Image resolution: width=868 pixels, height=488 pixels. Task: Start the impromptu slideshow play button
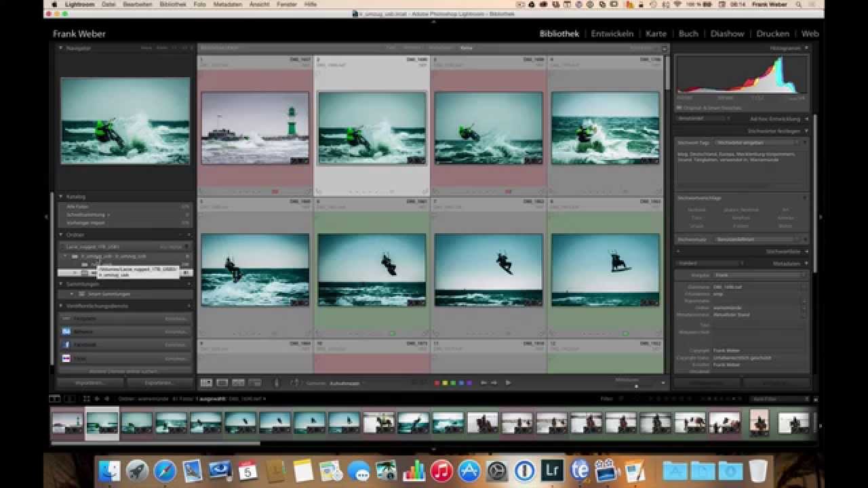coord(508,383)
